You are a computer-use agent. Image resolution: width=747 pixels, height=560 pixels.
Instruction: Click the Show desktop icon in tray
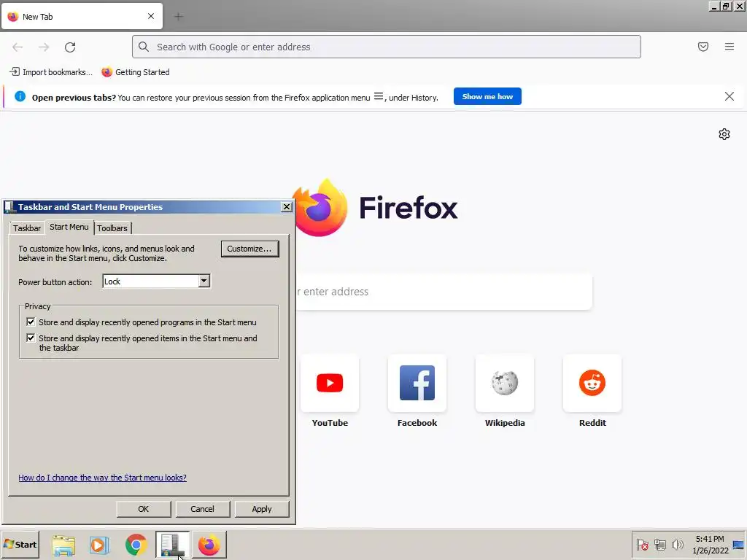coord(738,544)
